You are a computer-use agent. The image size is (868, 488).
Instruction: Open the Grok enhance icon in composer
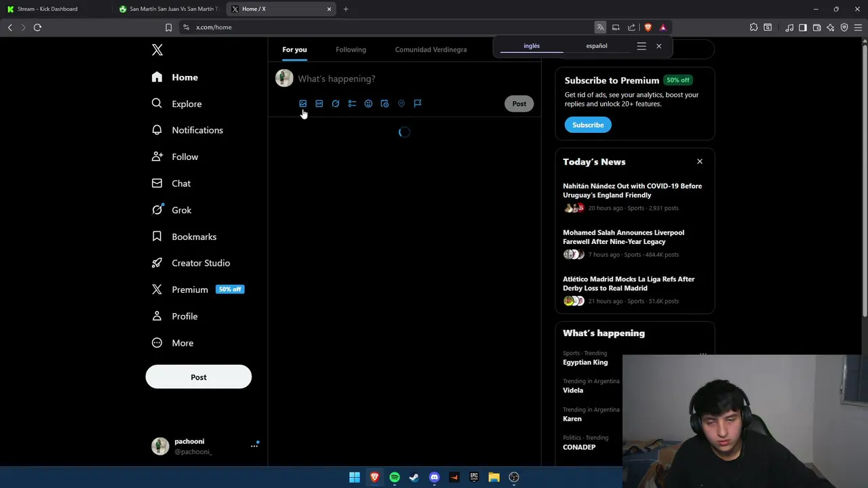336,104
